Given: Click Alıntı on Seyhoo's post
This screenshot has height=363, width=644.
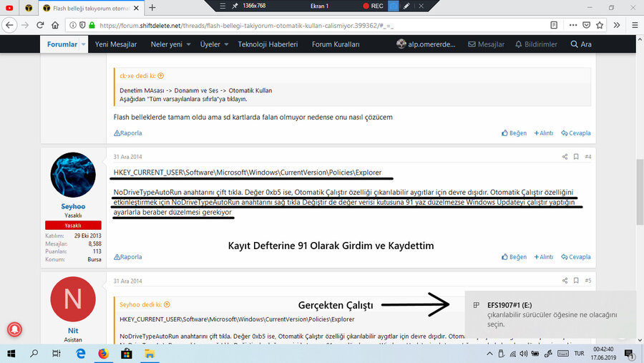Looking at the screenshot, I should click(x=543, y=256).
